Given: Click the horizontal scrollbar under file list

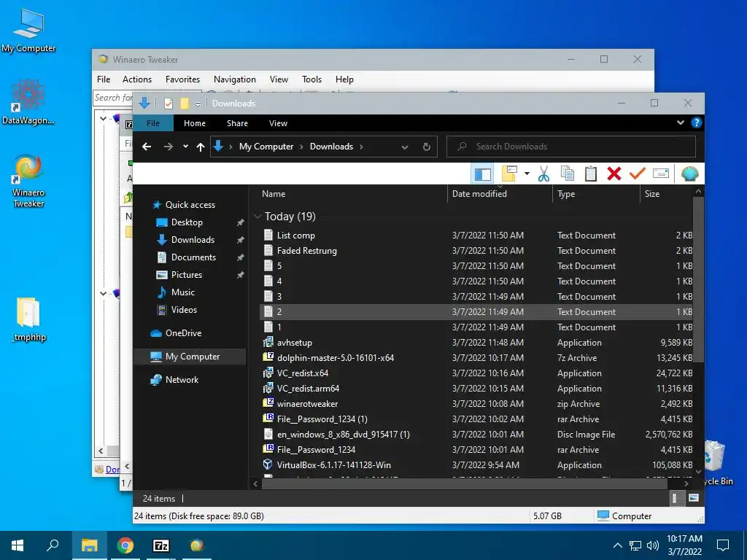Looking at the screenshot, I should tap(465, 483).
